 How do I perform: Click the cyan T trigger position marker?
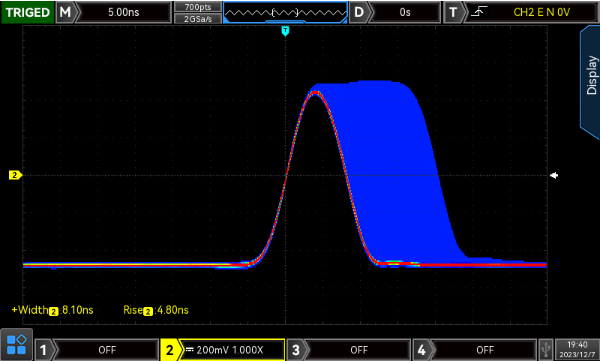point(285,31)
